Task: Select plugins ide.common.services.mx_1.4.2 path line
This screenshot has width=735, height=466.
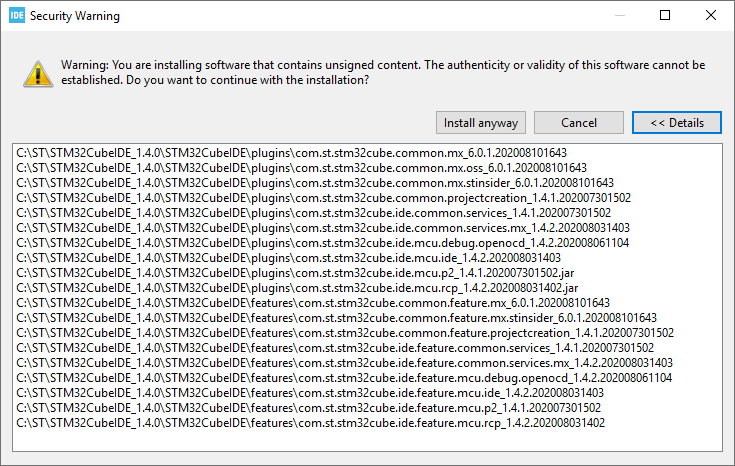Action: point(323,228)
